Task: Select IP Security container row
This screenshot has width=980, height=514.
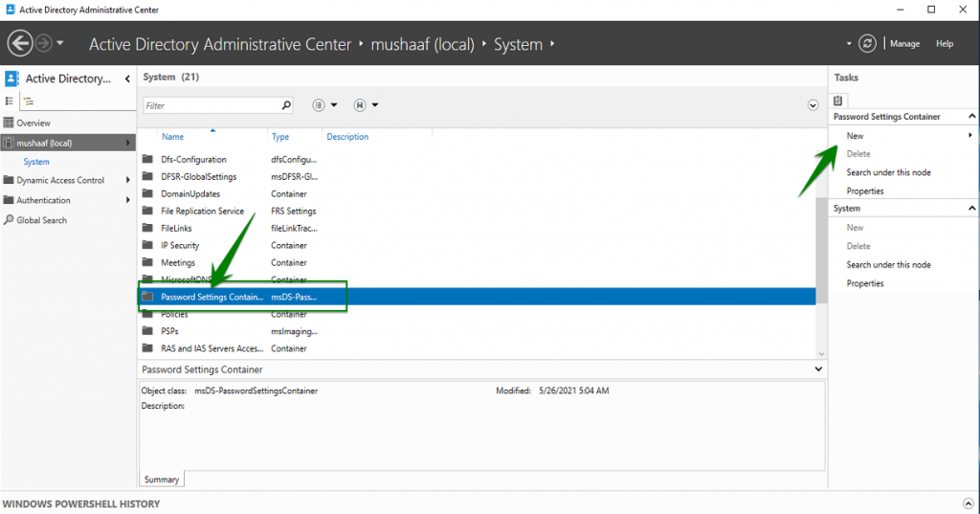Action: 477,246
